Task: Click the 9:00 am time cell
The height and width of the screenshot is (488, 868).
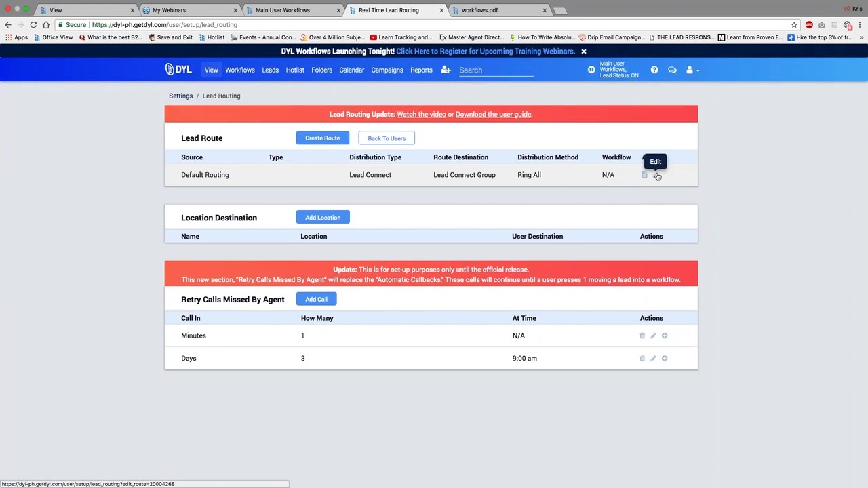Action: point(525,358)
